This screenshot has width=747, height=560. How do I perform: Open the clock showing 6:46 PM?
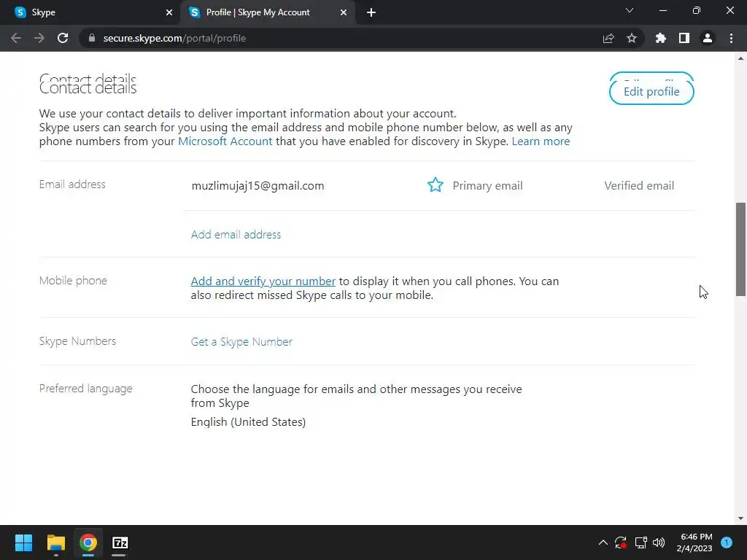[x=694, y=542]
